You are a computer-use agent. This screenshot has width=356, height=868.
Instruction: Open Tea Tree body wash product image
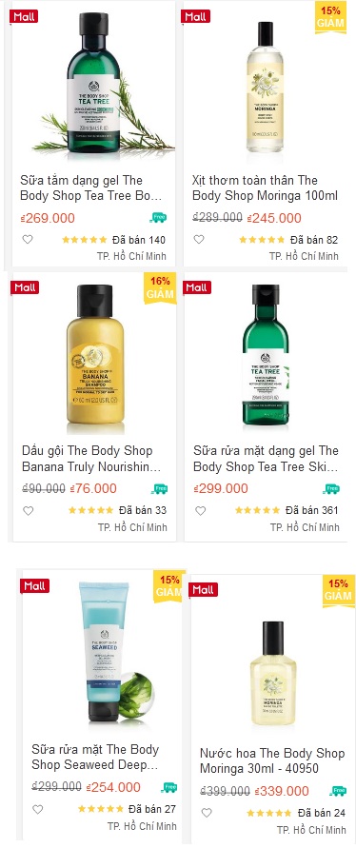click(93, 83)
